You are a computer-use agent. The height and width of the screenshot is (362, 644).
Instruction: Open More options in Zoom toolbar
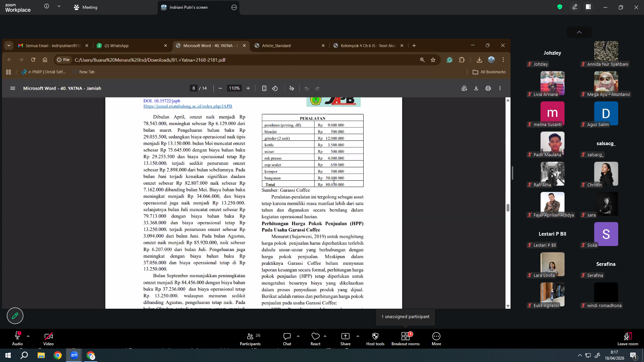[436, 339]
